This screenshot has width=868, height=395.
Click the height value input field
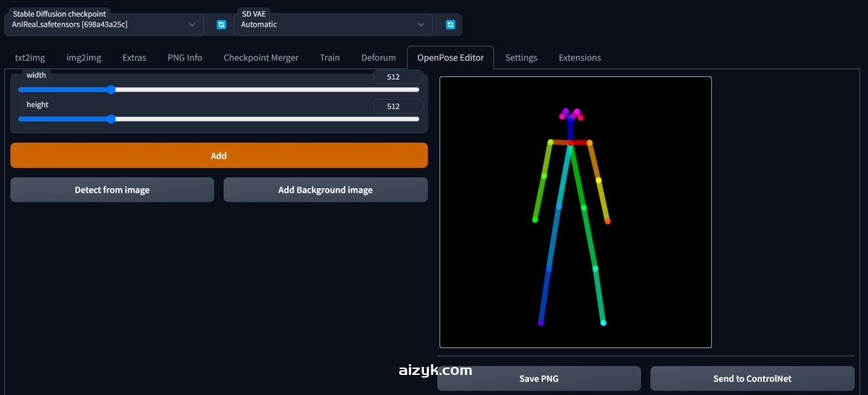click(398, 106)
